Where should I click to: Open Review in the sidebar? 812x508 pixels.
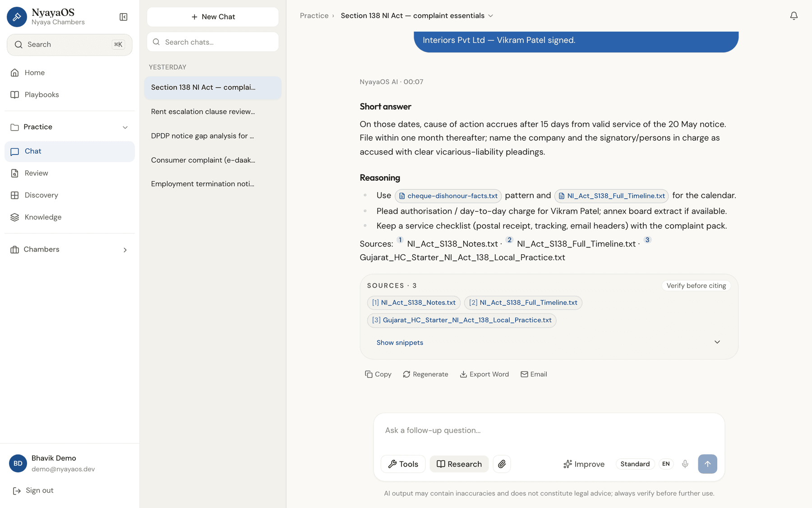pos(69,173)
